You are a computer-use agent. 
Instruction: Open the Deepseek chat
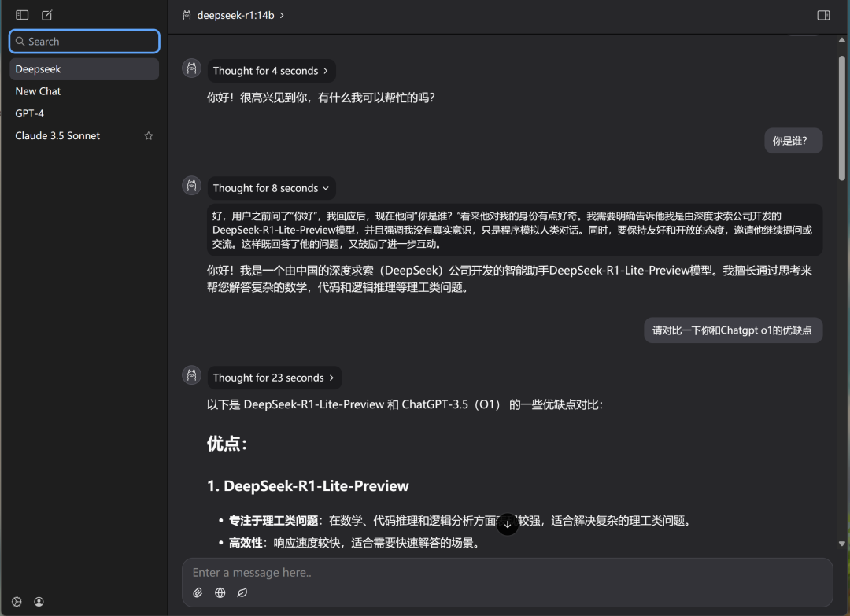tap(84, 68)
